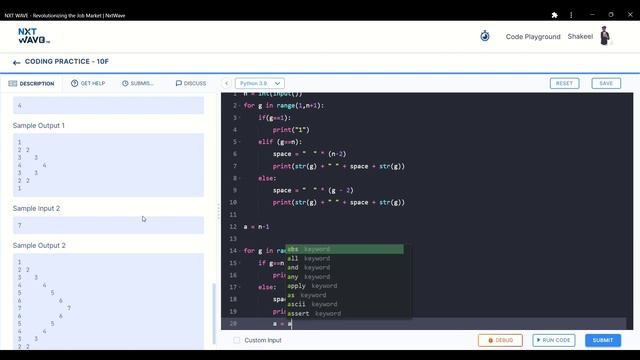Fold code at line 8 arrow
Screen dimensions: 640x360
[240, 178]
